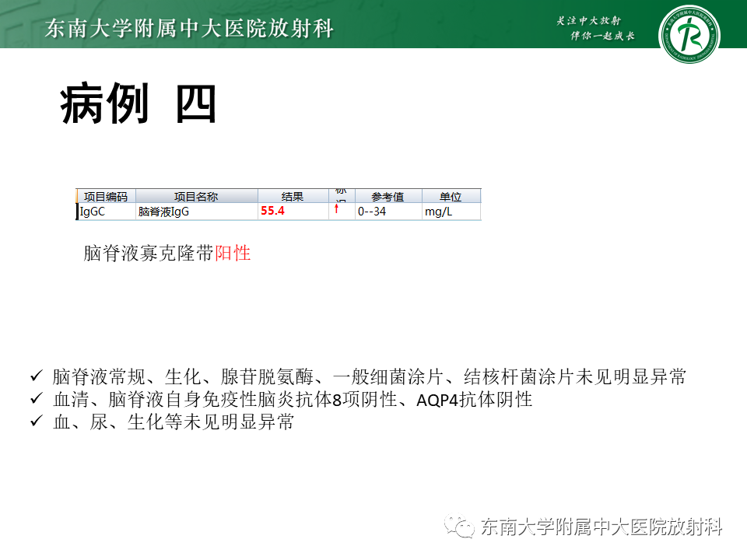The width and height of the screenshot is (747, 560).
Task: Select the 结果 column header
Action: click(x=293, y=196)
